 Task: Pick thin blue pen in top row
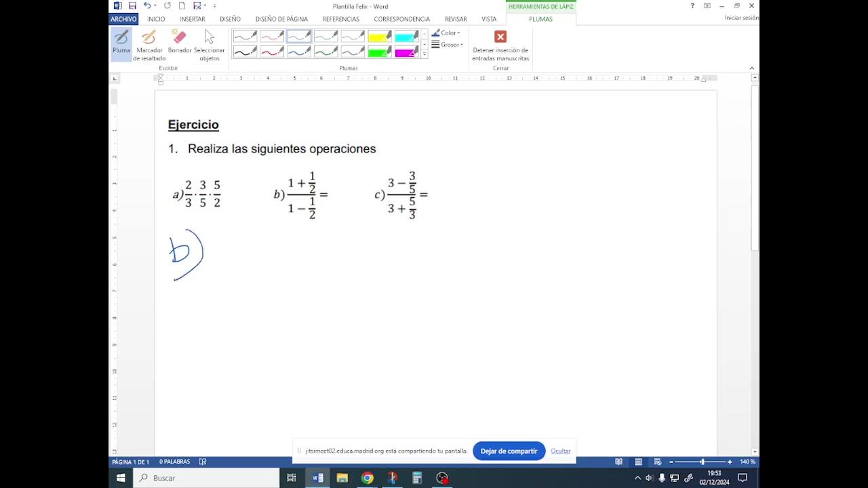click(299, 36)
